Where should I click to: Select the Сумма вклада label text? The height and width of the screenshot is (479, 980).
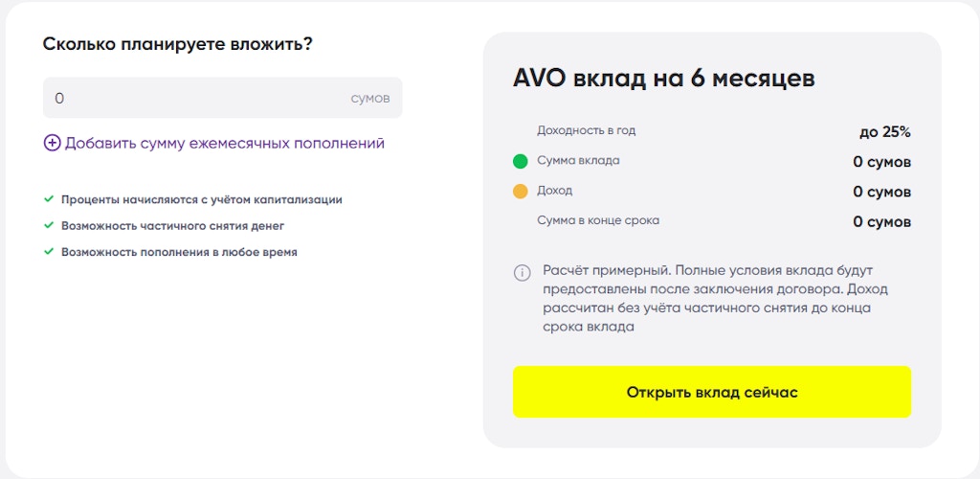click(578, 160)
